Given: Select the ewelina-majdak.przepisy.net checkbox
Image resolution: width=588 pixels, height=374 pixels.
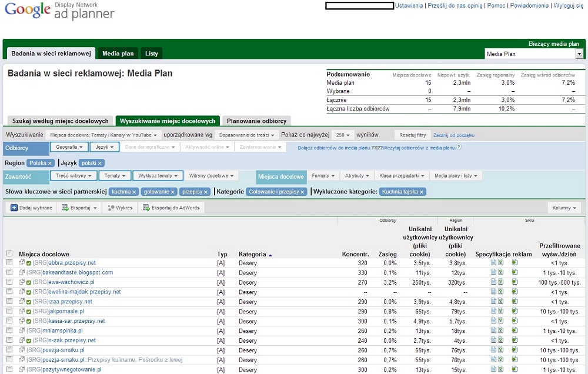Looking at the screenshot, I should pos(9,292).
